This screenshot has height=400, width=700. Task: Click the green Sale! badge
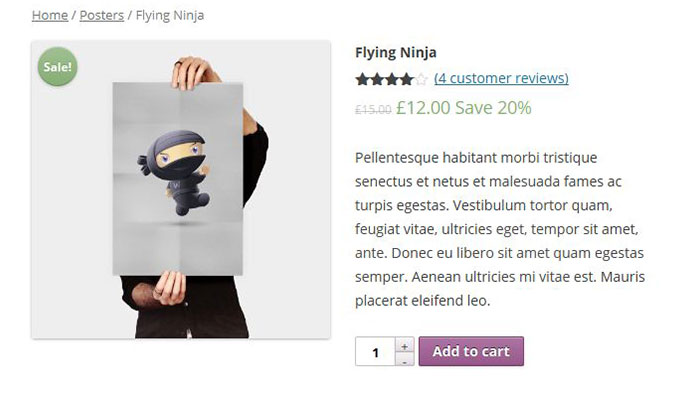(x=57, y=67)
